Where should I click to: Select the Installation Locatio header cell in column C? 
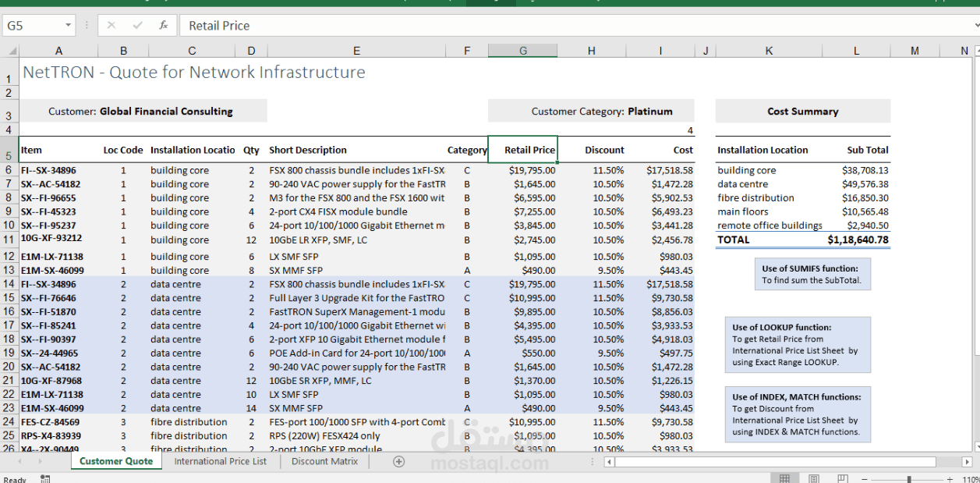192,150
